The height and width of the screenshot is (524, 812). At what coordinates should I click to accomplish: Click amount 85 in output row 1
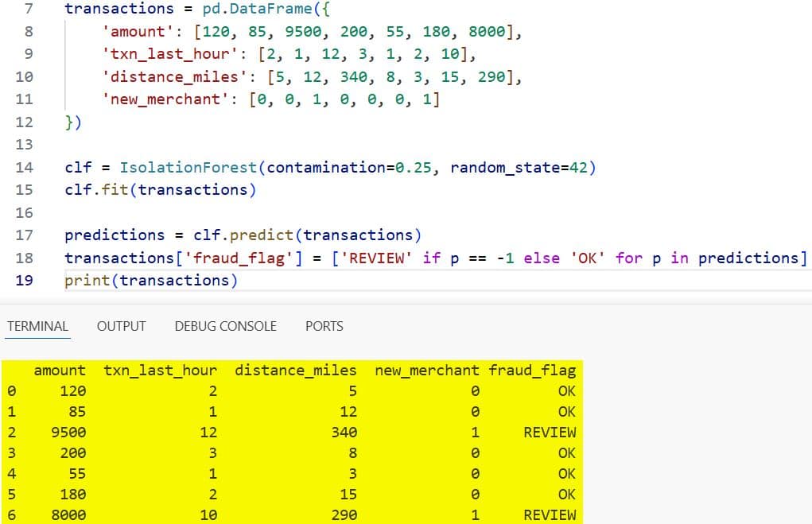[x=77, y=412]
